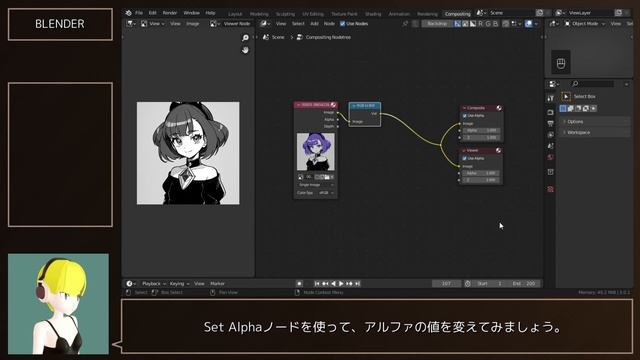Screen dimensions: 640x360
Task: Select the Color backdrop channel icon
Action: coord(465,24)
